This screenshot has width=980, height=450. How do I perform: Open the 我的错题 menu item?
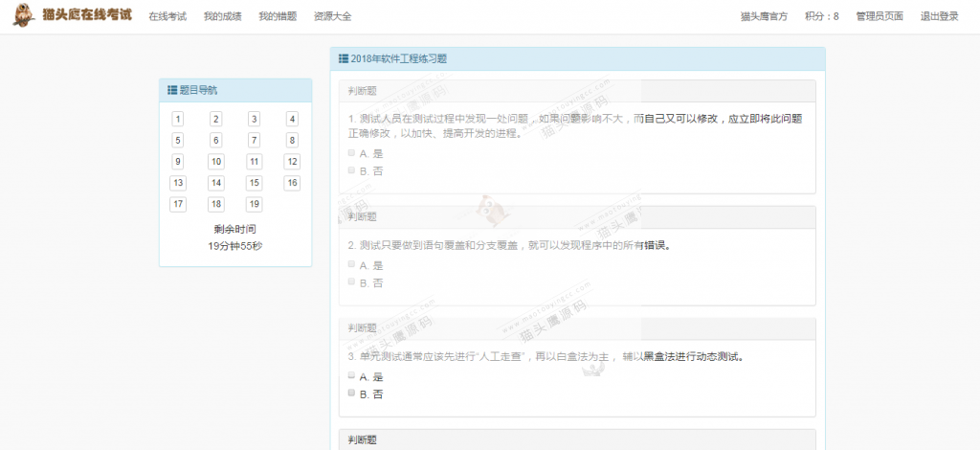coord(278,16)
